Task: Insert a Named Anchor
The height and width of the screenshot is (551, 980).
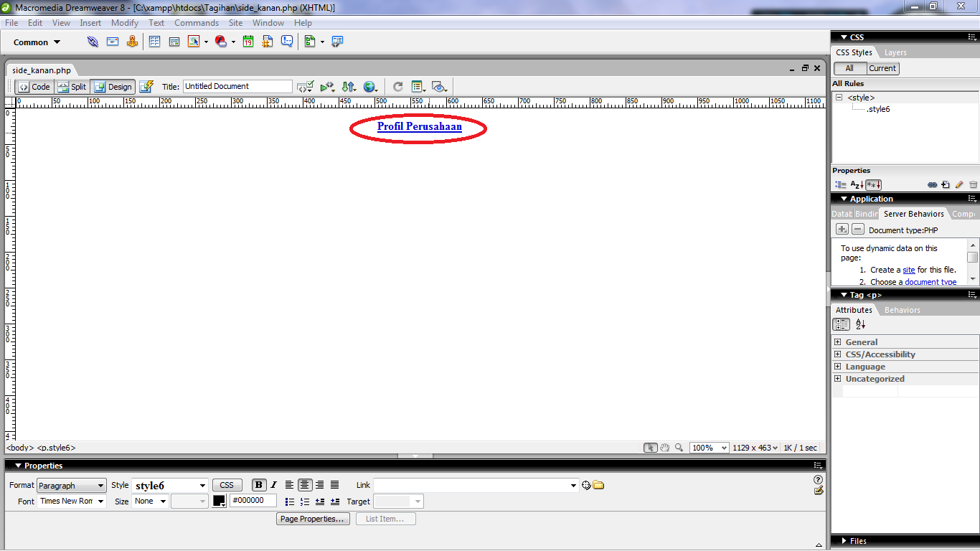Action: click(x=132, y=41)
